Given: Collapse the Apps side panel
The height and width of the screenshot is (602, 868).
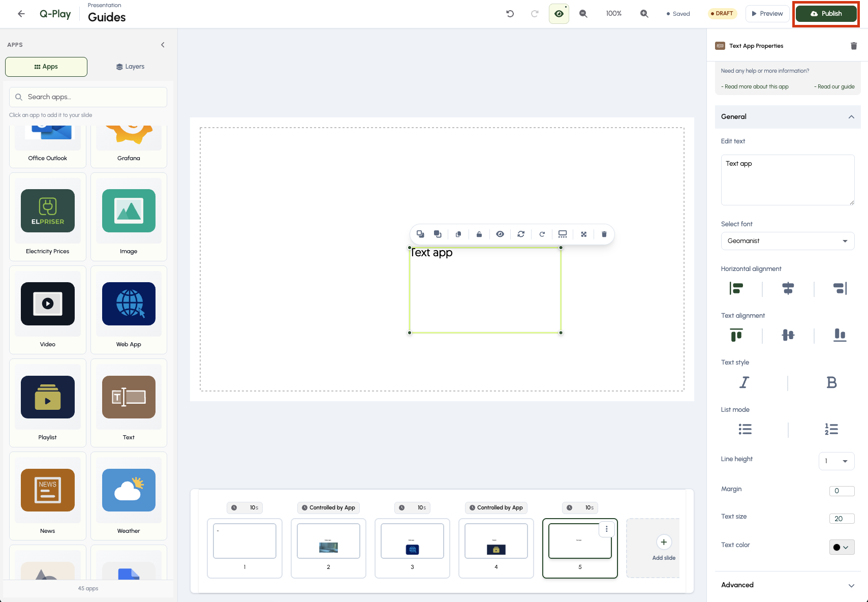Looking at the screenshot, I should click(163, 45).
